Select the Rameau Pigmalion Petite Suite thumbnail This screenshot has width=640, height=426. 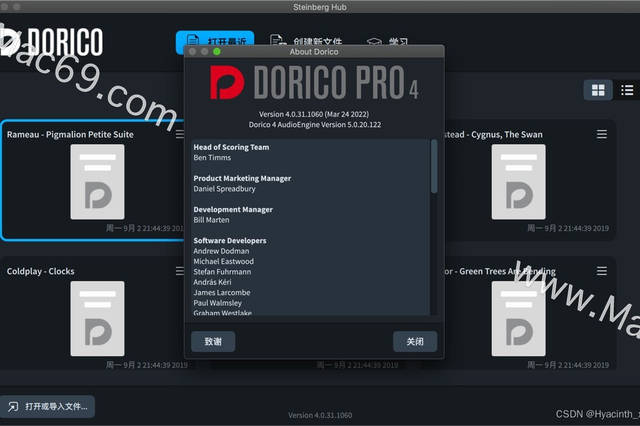point(97,182)
